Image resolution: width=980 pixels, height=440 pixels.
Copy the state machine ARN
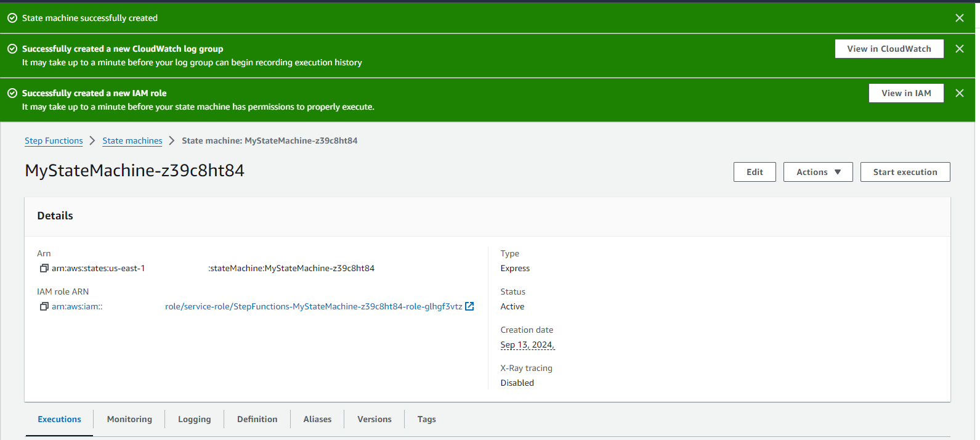click(44, 268)
